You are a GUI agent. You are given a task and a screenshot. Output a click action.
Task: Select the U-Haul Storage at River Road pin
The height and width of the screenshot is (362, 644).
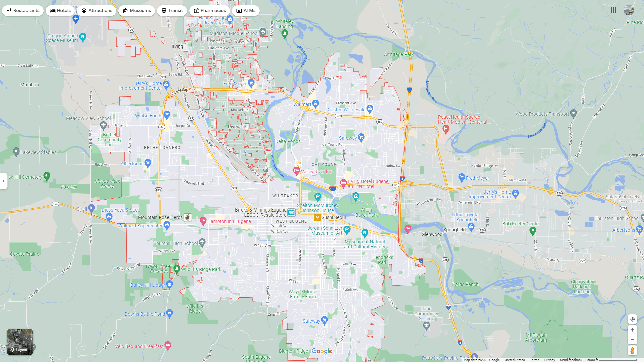(x=230, y=19)
